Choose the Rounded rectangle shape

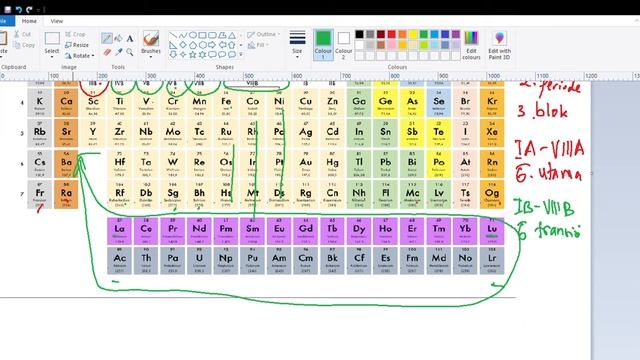(x=212, y=35)
